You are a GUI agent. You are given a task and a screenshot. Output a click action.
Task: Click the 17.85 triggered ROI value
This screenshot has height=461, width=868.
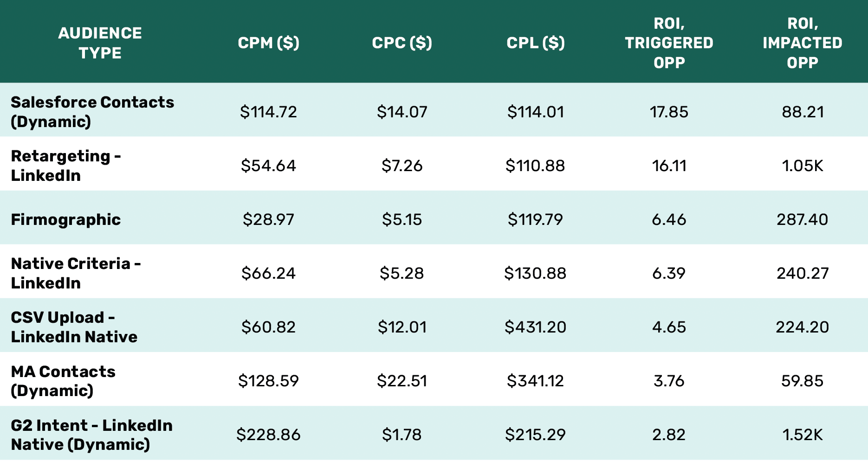pos(669,112)
